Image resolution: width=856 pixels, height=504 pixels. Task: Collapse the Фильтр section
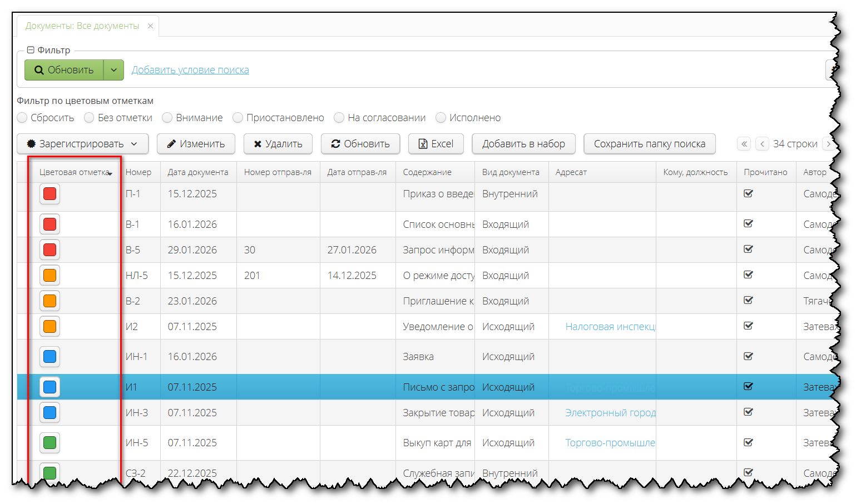tap(31, 50)
